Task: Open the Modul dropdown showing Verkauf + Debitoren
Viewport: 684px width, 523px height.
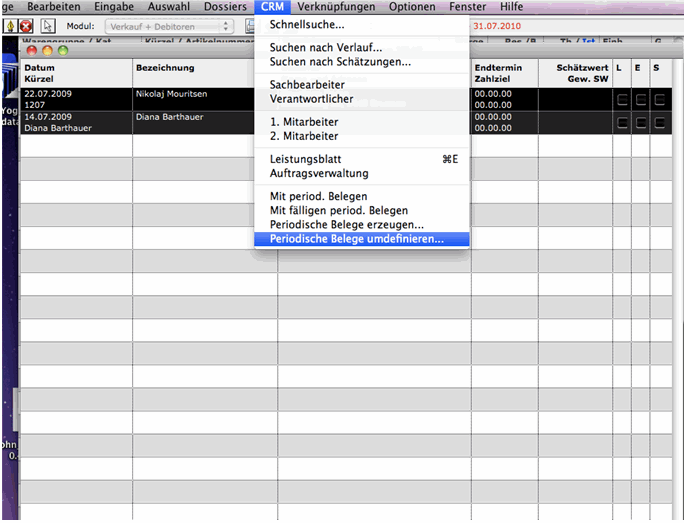Action: 169,25
